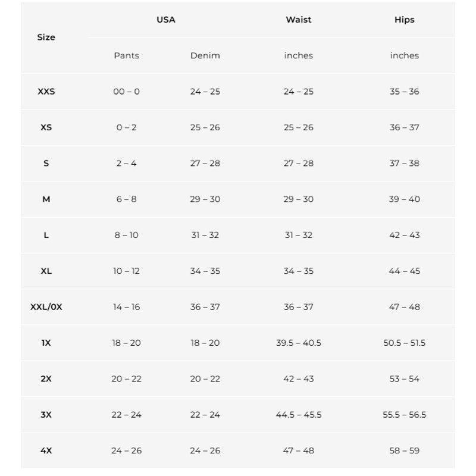Select the USA column header

[x=166, y=20]
